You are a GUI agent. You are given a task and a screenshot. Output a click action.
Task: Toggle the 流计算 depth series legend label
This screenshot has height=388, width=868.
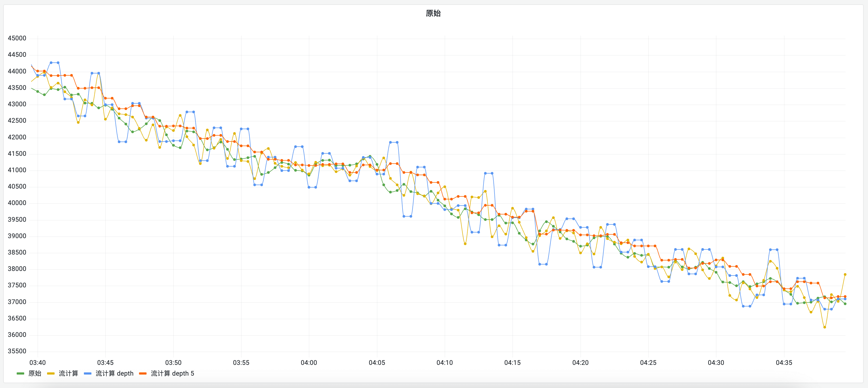(x=115, y=373)
